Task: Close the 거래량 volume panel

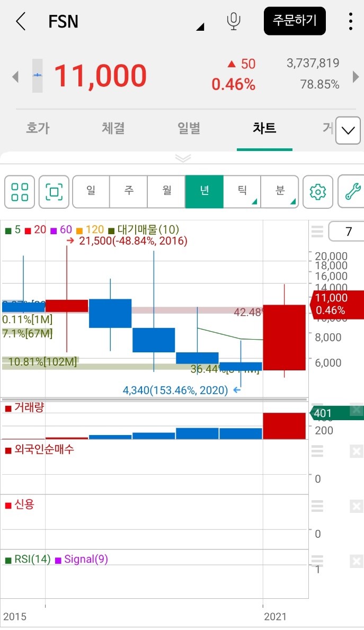Action: (x=357, y=410)
